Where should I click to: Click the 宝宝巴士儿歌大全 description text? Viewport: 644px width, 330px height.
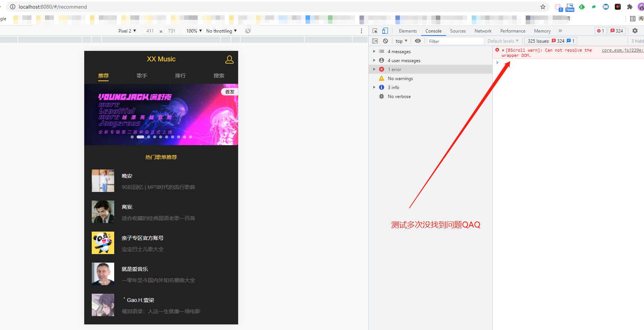tap(143, 249)
